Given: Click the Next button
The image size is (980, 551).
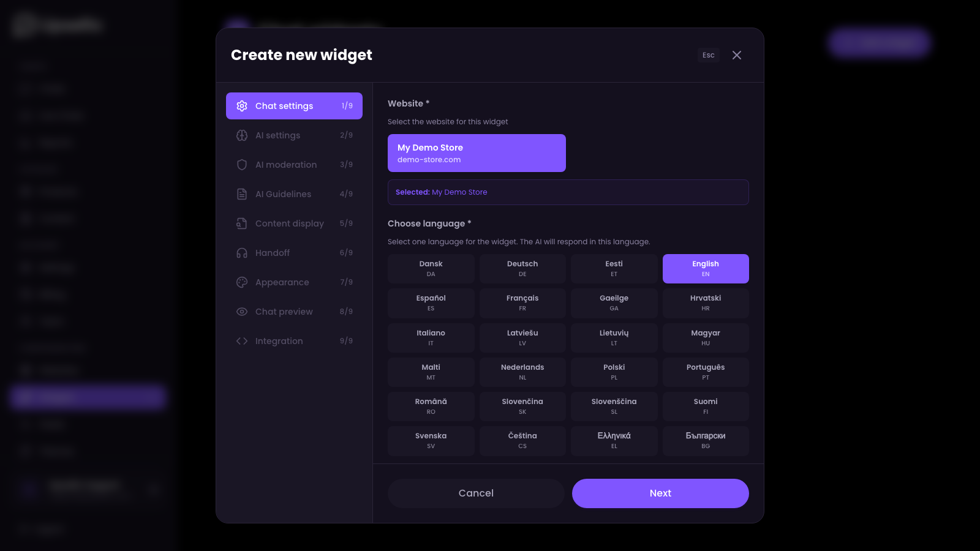Looking at the screenshot, I should coord(660,493).
